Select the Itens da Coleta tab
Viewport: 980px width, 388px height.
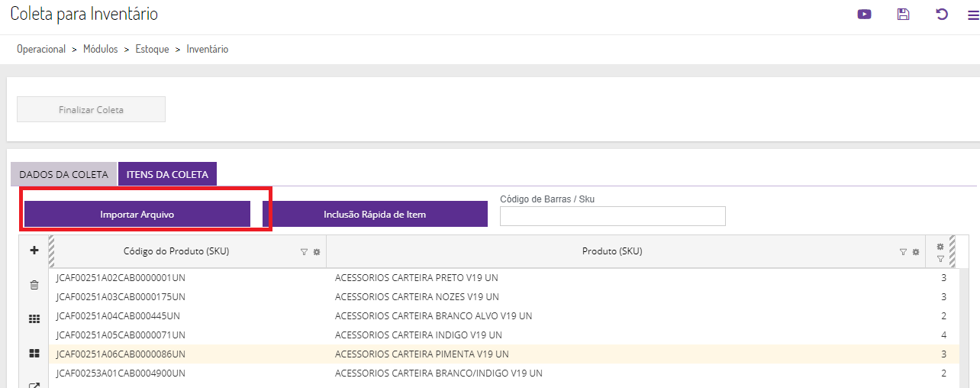click(167, 174)
